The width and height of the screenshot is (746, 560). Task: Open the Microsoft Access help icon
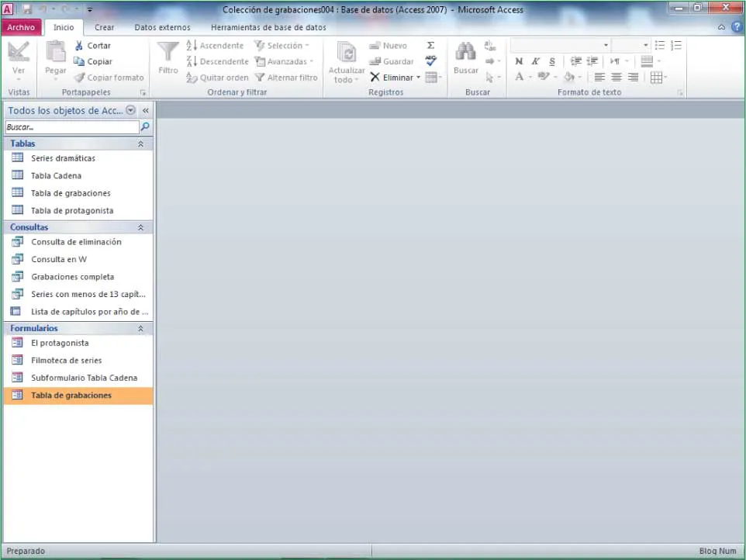(737, 27)
